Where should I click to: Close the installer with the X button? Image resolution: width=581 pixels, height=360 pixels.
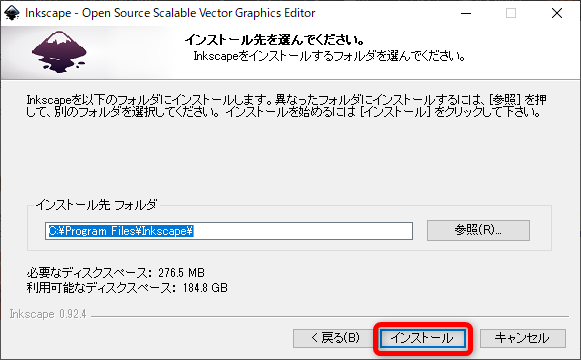[x=557, y=13]
